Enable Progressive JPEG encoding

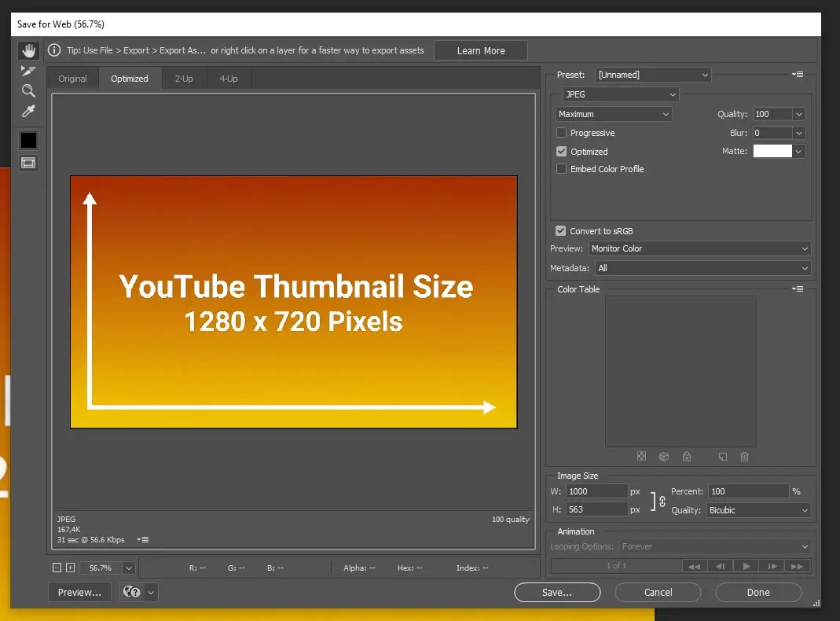pos(561,133)
